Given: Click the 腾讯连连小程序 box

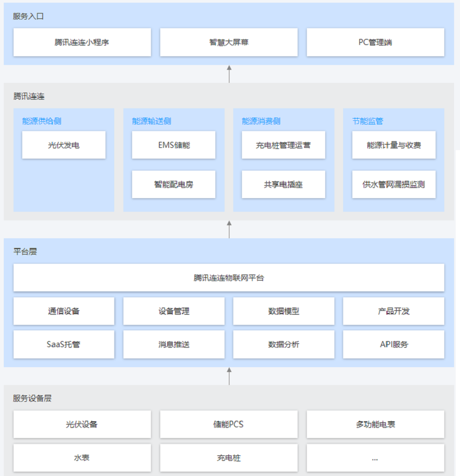Looking at the screenshot, I should tap(82, 42).
